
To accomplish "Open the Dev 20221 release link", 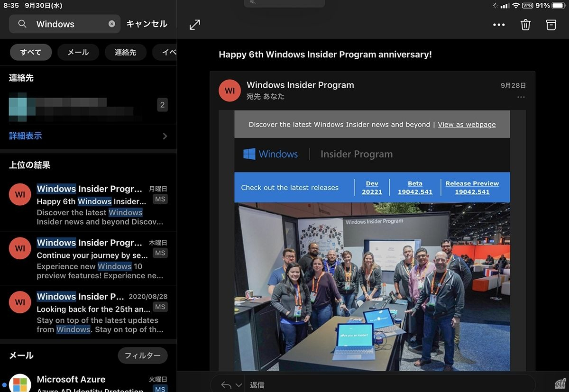I will pyautogui.click(x=372, y=188).
